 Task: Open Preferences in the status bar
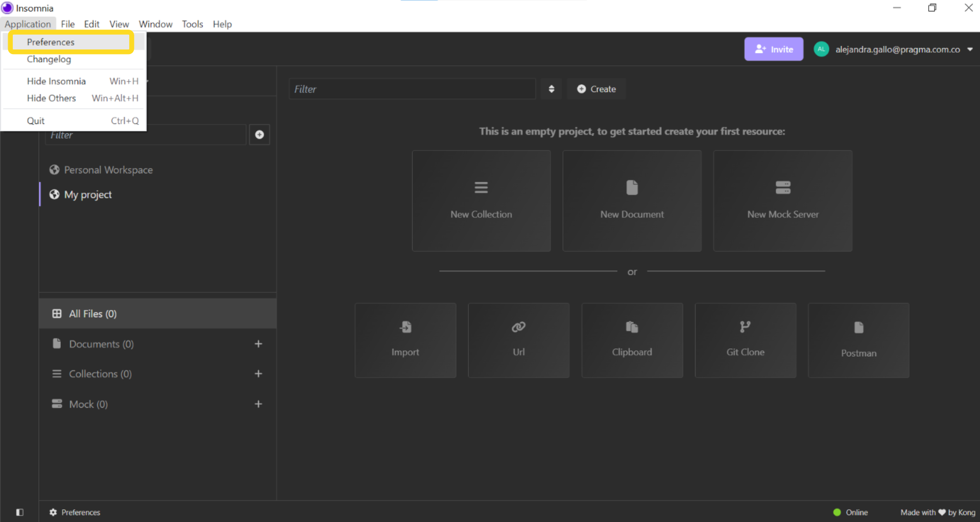point(75,512)
